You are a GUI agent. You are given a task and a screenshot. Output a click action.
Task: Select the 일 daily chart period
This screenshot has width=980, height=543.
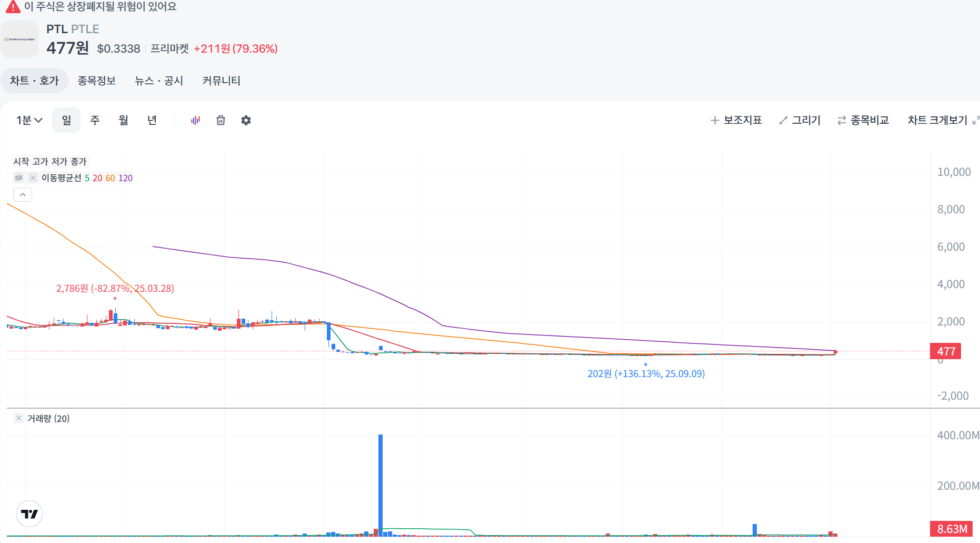point(66,121)
